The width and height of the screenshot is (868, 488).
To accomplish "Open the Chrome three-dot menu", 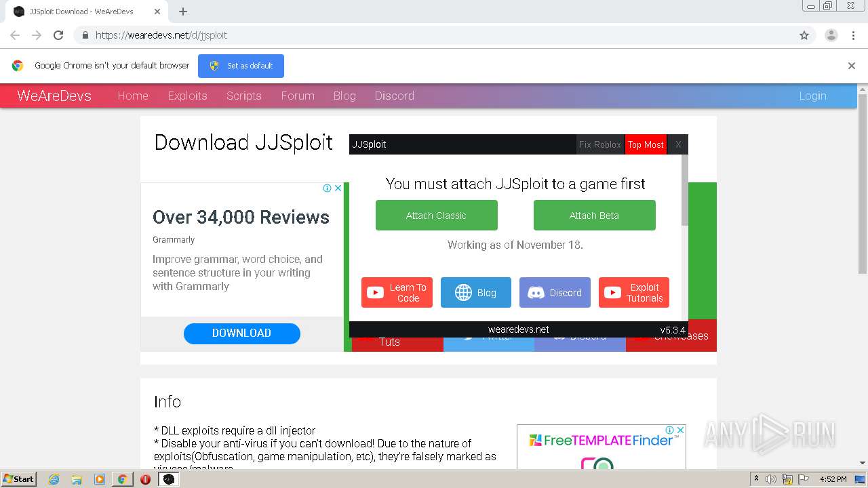I will coord(853,35).
